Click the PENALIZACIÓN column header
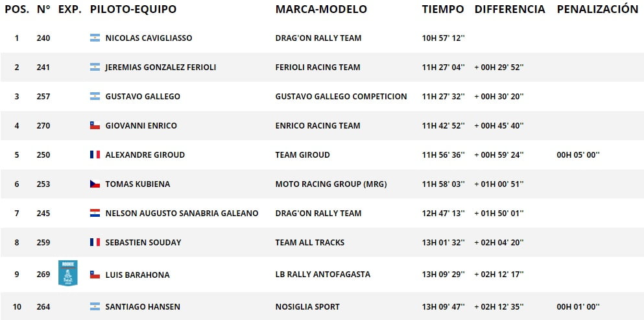This screenshot has height=320, width=644. tap(597, 8)
